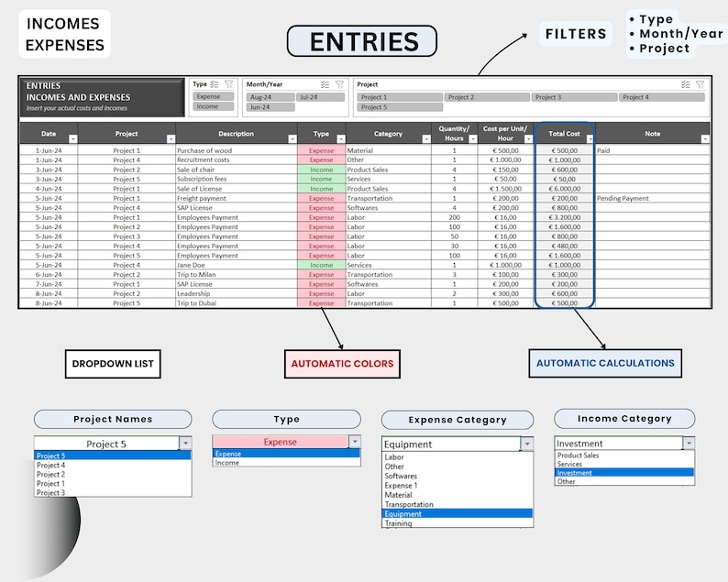This screenshot has width=728, height=582.
Task: Open Project column filter dropdown
Action: click(x=171, y=138)
